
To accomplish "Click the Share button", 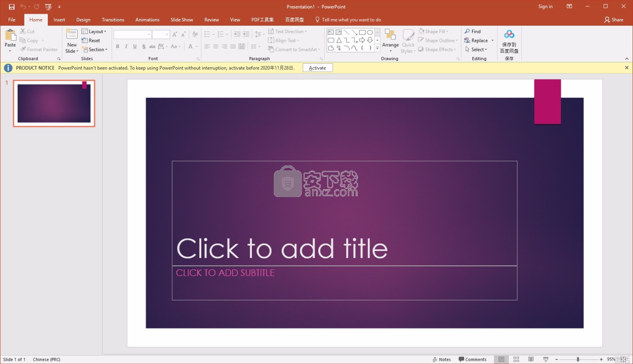I will coord(614,20).
